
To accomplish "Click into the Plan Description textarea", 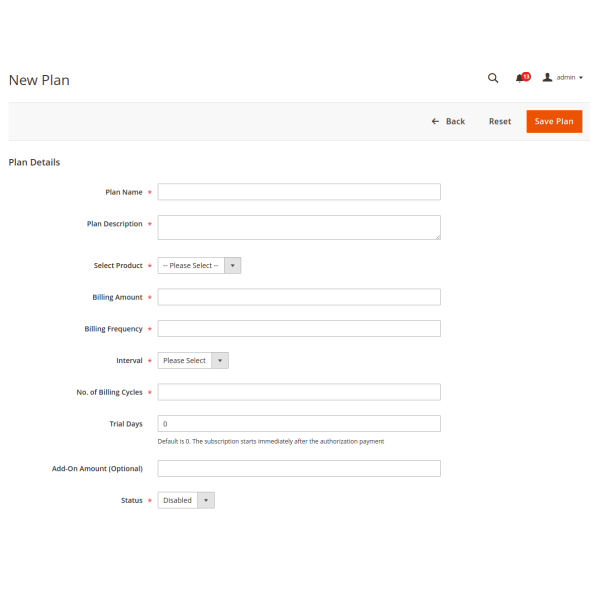I will 299,227.
